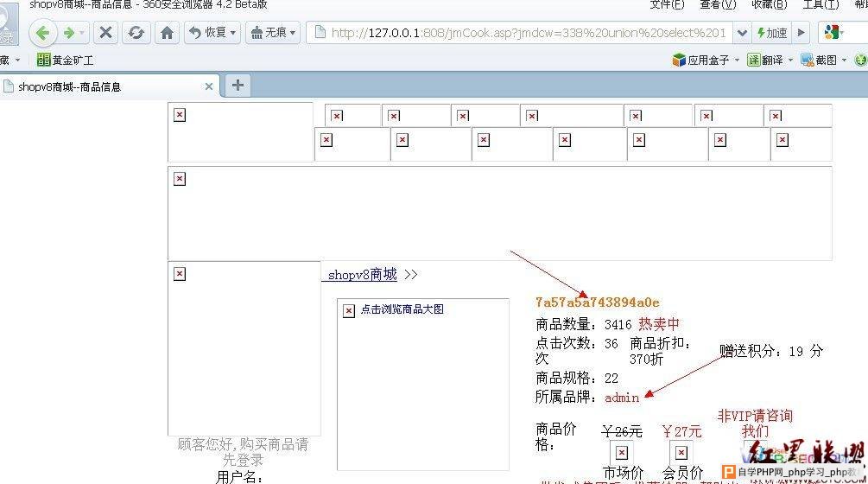Click the 截图 screenshot tool
Image resolution: width=868 pixels, height=484 pixels.
[819, 60]
